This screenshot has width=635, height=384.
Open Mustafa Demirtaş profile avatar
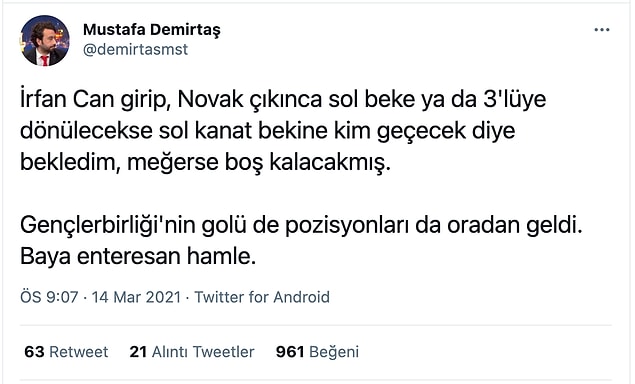45,41
